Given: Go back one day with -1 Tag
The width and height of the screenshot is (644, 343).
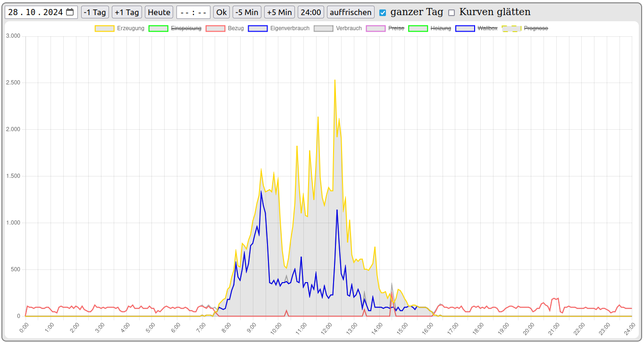Looking at the screenshot, I should coord(95,12).
